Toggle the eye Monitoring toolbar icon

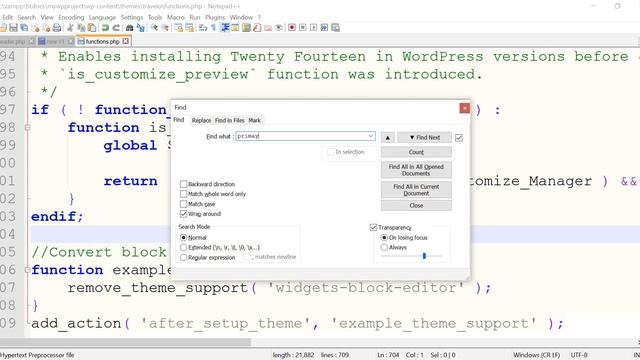tap(279, 28)
